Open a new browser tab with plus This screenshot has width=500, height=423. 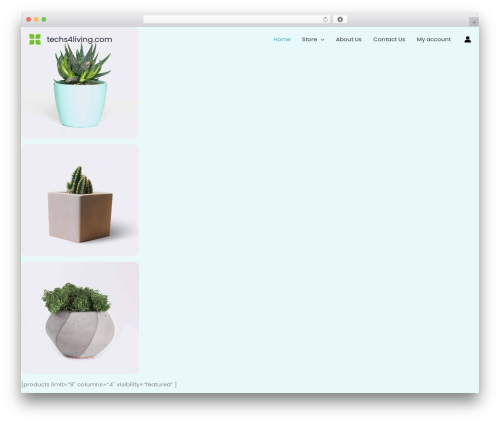pos(474,22)
